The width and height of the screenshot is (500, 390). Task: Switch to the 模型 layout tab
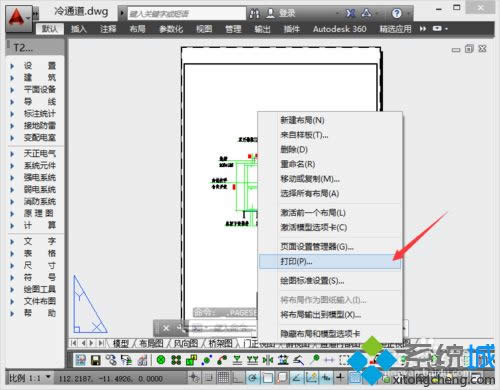121,343
